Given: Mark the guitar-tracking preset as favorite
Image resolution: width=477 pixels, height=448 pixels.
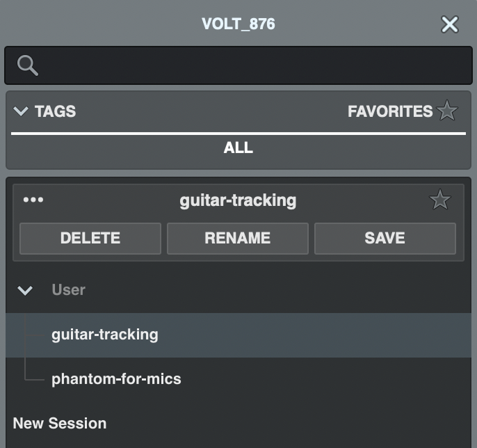Looking at the screenshot, I should (x=439, y=200).
